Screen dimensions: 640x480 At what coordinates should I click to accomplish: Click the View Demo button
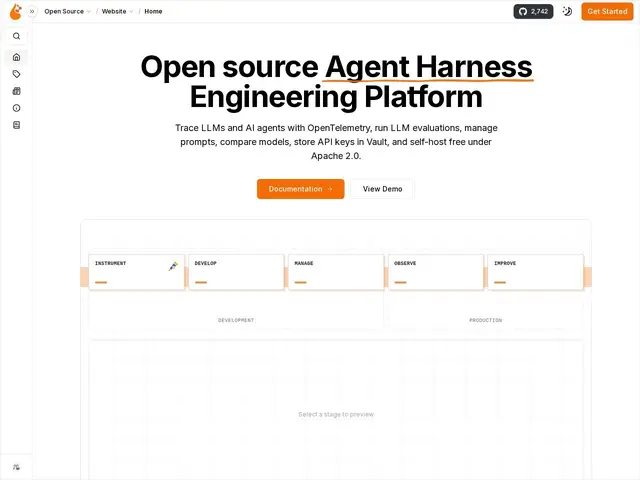click(x=382, y=189)
